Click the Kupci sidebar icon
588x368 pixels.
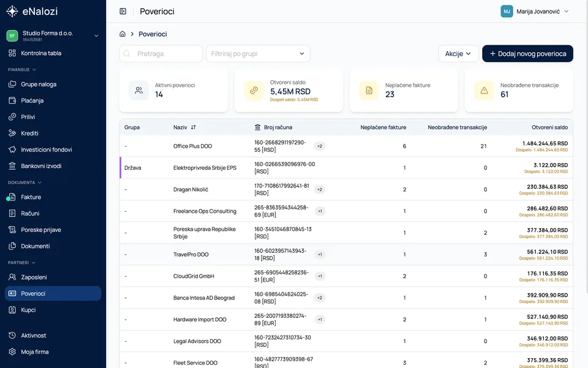[x=12, y=310]
